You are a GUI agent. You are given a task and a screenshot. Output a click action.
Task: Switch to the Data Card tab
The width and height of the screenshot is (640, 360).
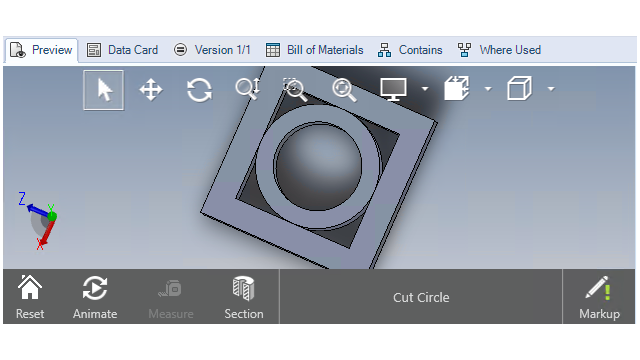(122, 50)
